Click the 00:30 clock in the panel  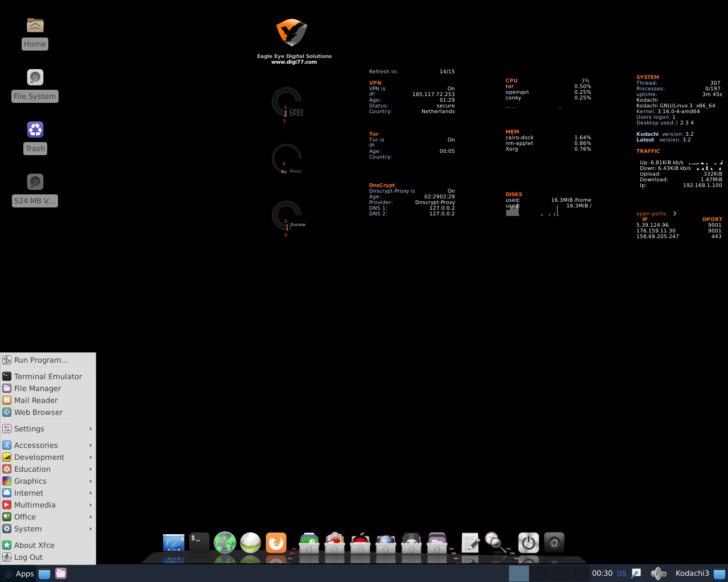coord(602,573)
